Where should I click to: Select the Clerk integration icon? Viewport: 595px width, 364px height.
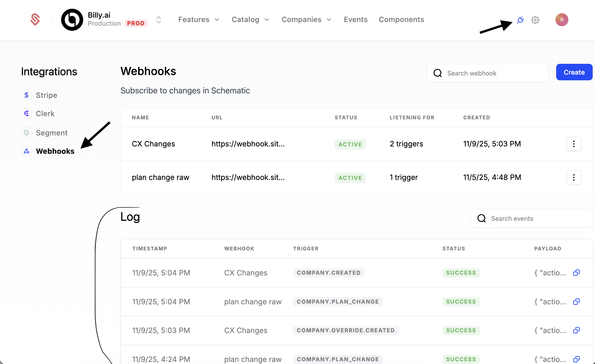tap(27, 113)
